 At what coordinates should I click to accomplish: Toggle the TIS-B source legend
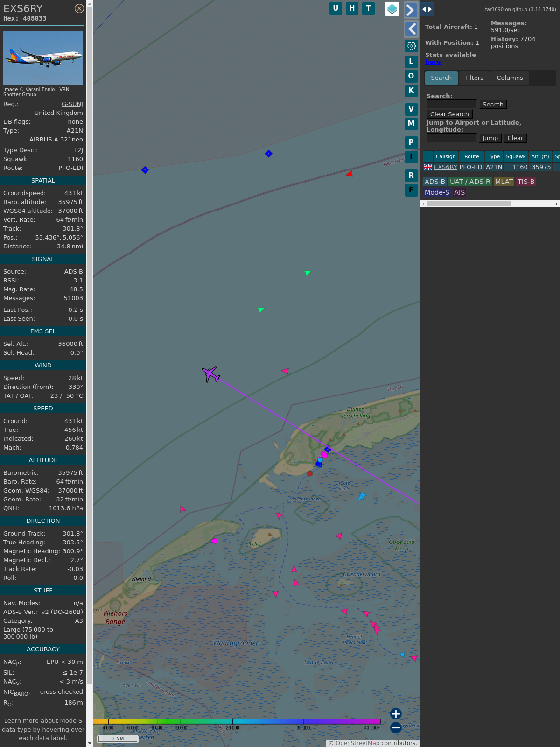[x=526, y=182]
